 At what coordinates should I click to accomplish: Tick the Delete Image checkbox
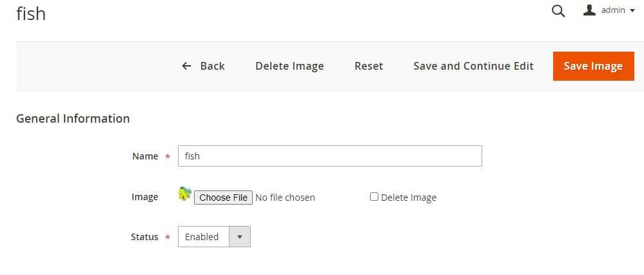pyautogui.click(x=374, y=197)
